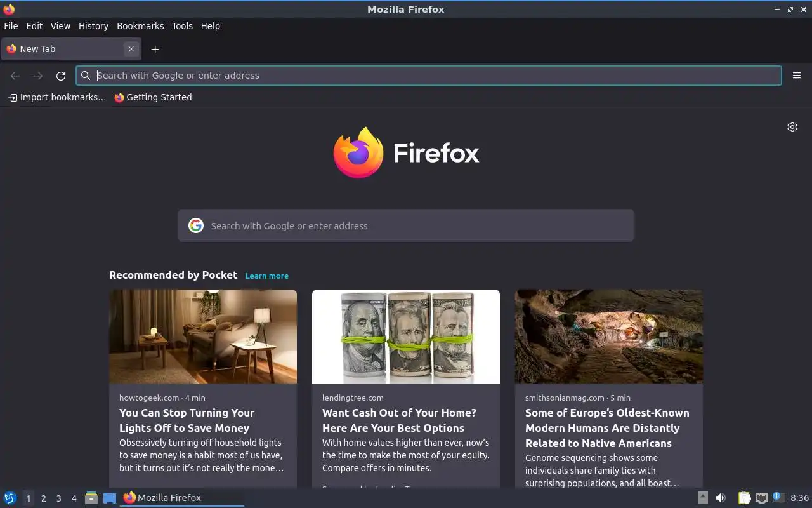This screenshot has height=508, width=812.
Task: Open the volume speaker tray icon
Action: (x=721, y=498)
